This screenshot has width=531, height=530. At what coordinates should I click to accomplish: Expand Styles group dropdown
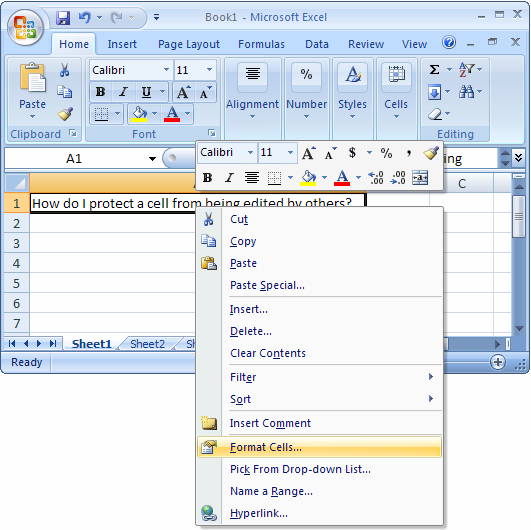point(352,117)
